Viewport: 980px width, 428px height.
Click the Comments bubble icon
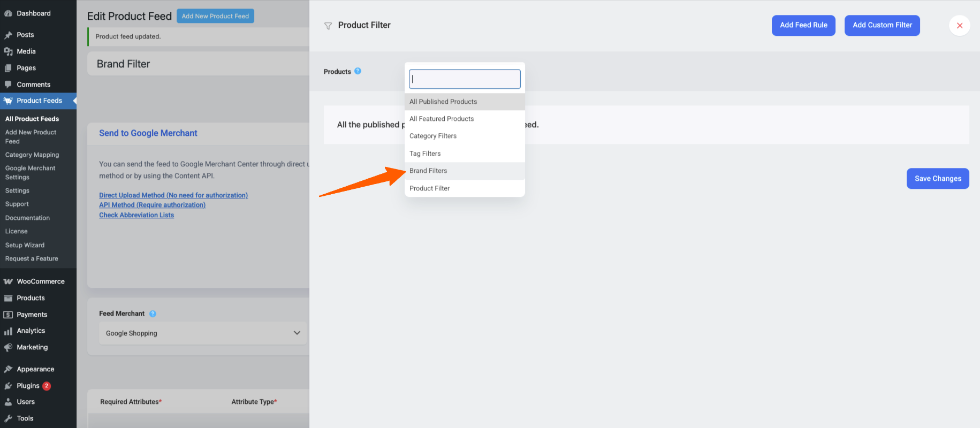click(8, 85)
